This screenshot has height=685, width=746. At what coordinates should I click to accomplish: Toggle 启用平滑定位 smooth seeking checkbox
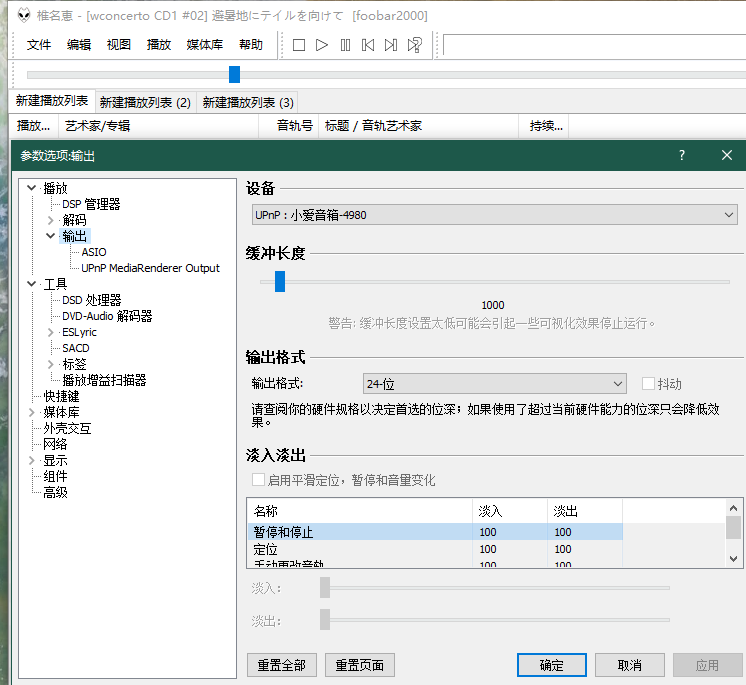point(259,480)
